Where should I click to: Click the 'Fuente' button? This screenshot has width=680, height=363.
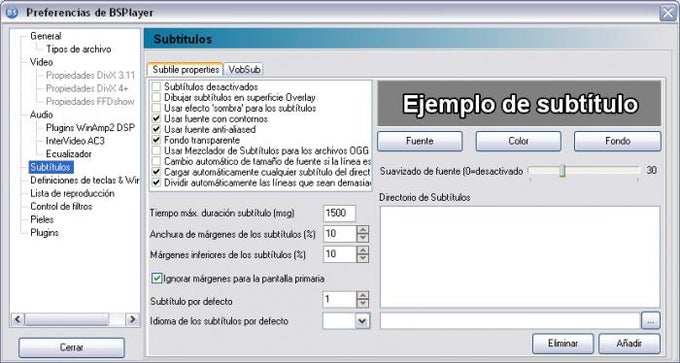click(x=420, y=141)
